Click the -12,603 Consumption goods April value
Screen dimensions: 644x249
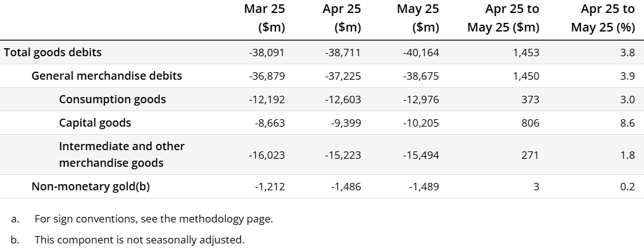coord(342,99)
